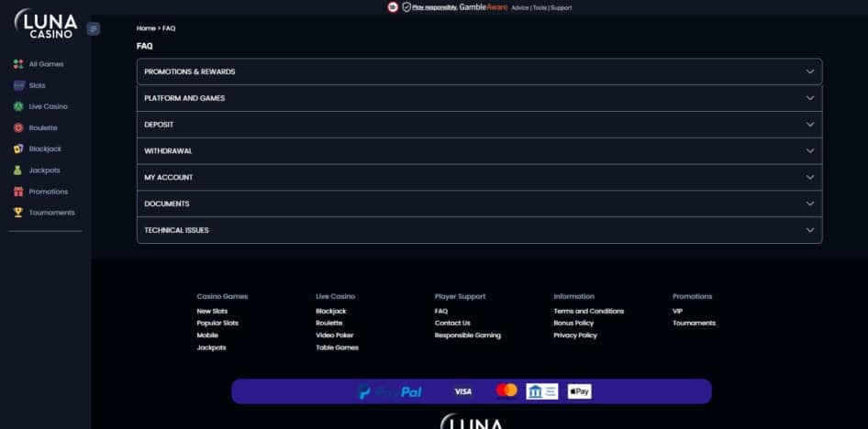Open Jackpots in the sidebar menu

[x=44, y=170]
